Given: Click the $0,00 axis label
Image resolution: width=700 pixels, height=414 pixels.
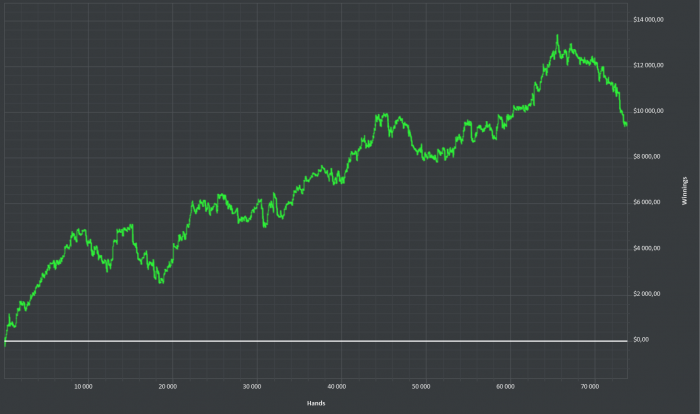Looking at the screenshot, I should click(x=641, y=339).
